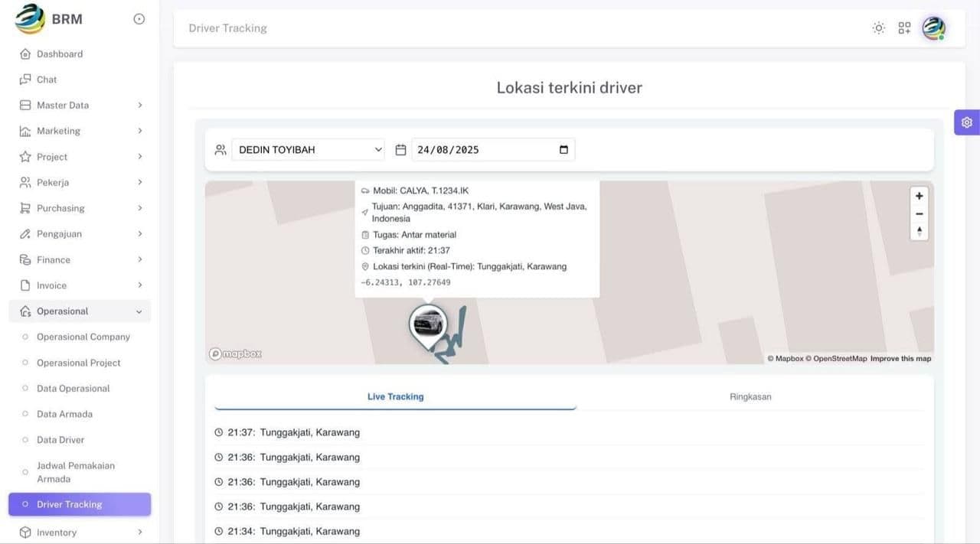980x544 pixels.
Task: Open the apps grid icon in header
Action: [905, 28]
